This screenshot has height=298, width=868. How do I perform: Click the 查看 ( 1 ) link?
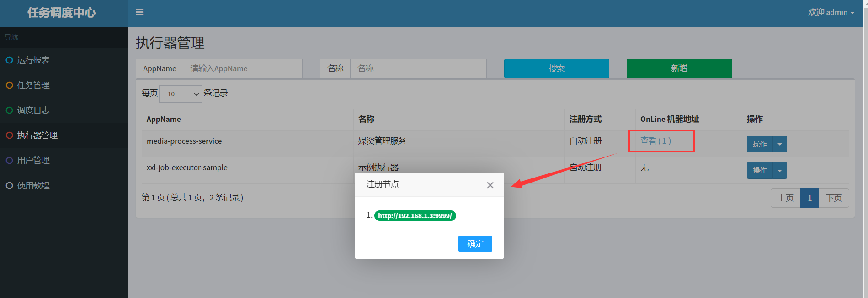[x=655, y=141]
